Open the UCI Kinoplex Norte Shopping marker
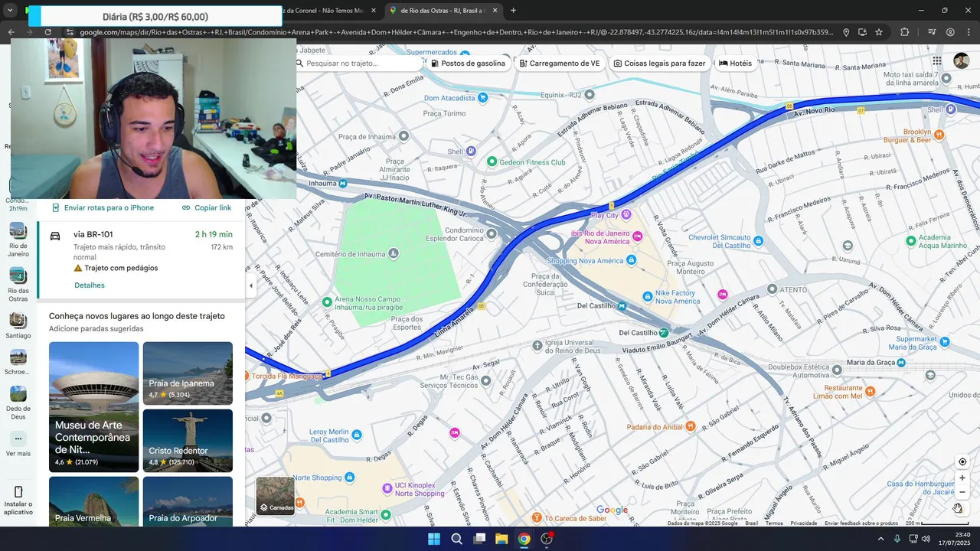The image size is (980, 551). (386, 488)
